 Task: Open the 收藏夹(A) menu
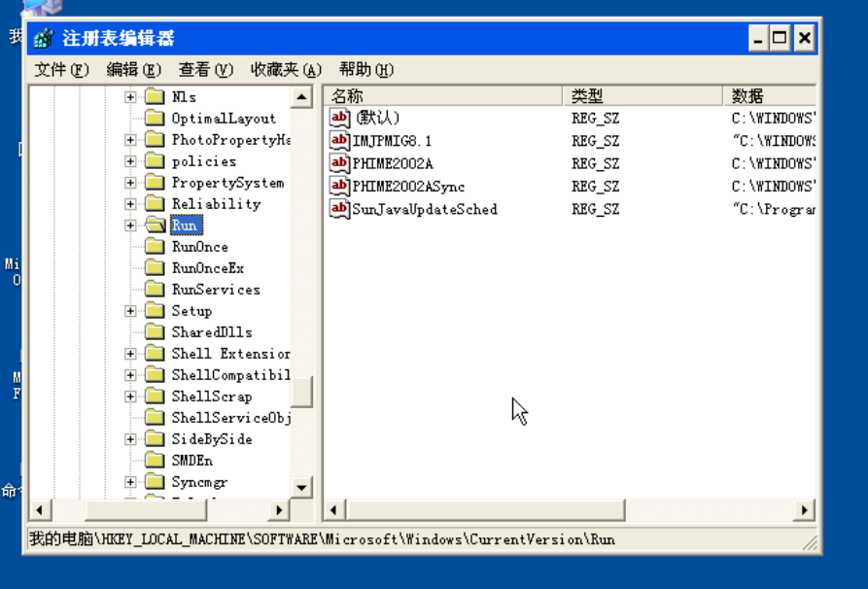coord(286,70)
